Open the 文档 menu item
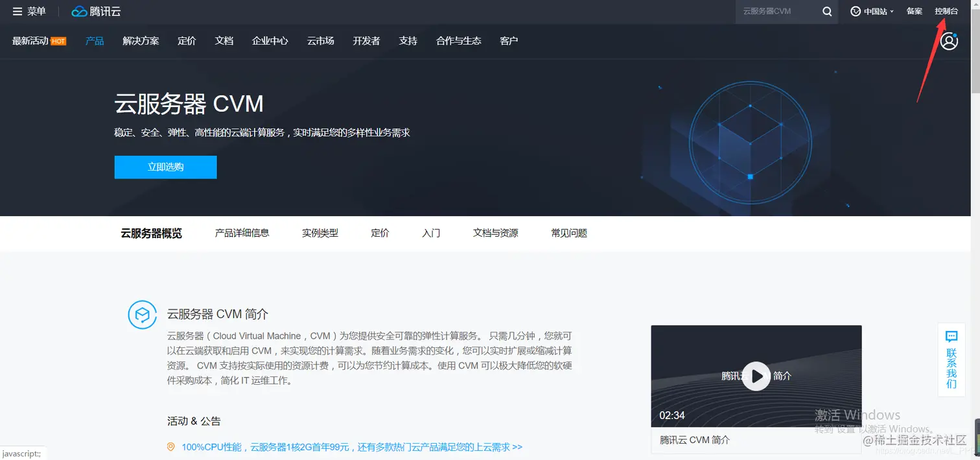Image resolution: width=980 pixels, height=460 pixels. pyautogui.click(x=224, y=41)
